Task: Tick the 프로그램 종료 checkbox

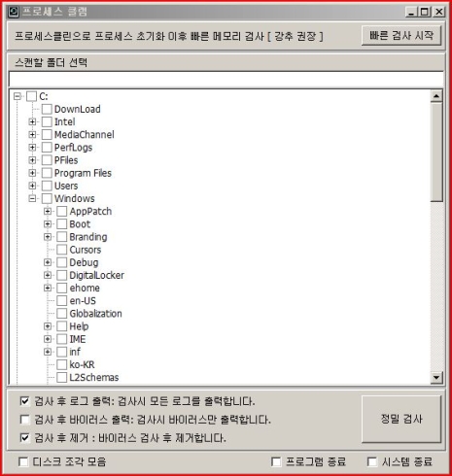Action: (276, 461)
